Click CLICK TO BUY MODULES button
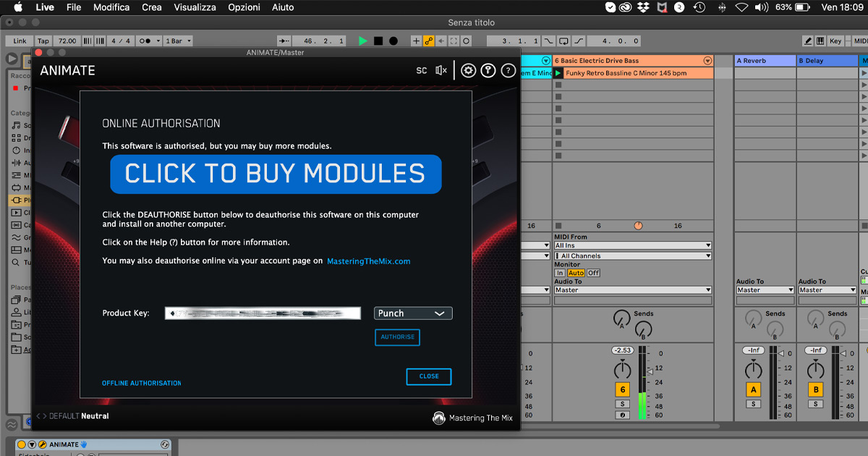868x456 pixels. point(276,174)
